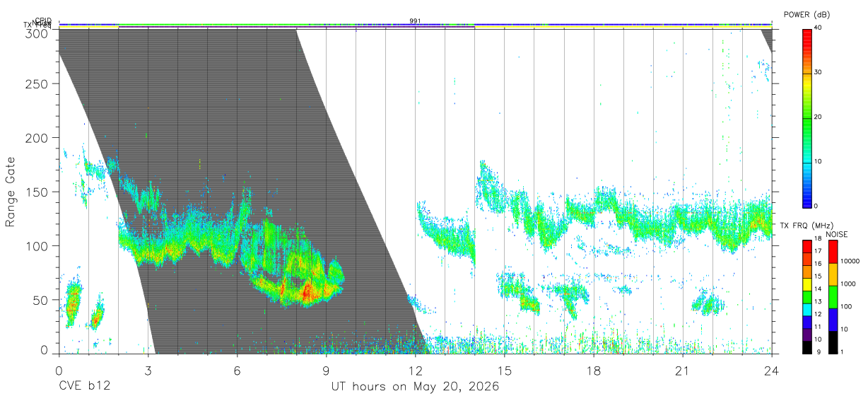868x401 pixels.
Task: Click the 'CPID' label at top left
Action: (43, 21)
